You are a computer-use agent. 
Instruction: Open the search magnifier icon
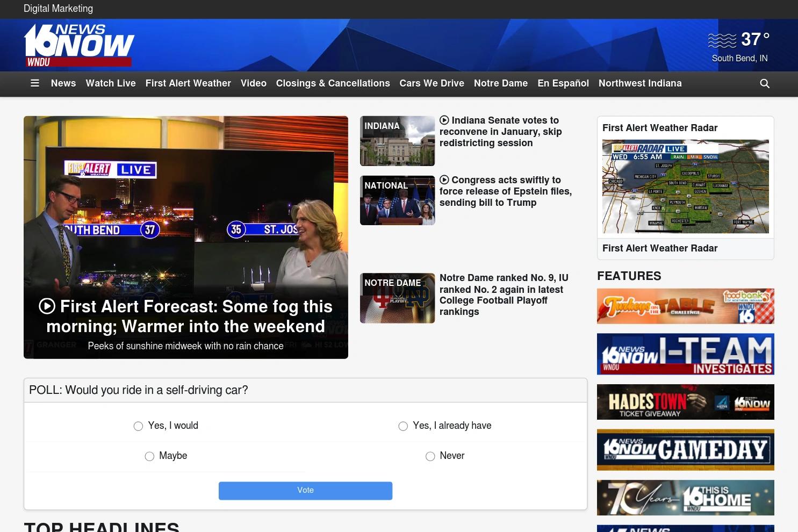click(765, 83)
